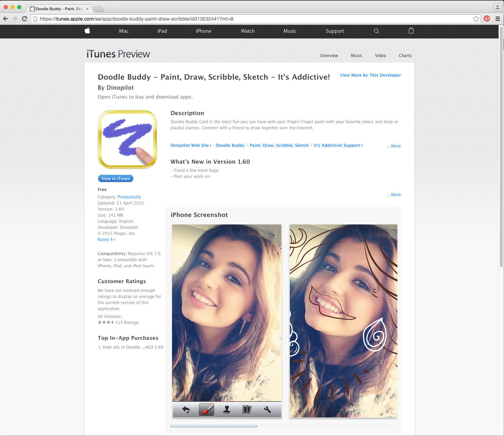Click the '© 2015 Pinger, Inc.' text

(x=117, y=234)
